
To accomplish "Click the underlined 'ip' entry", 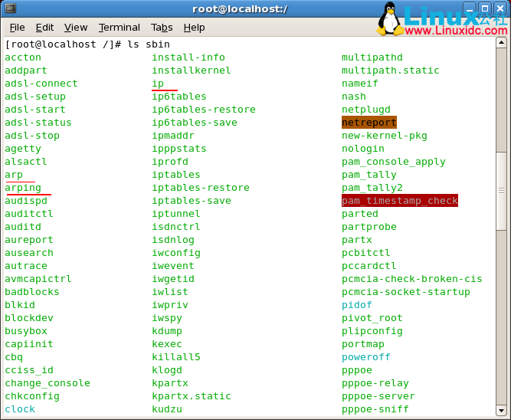I will [x=158, y=84].
